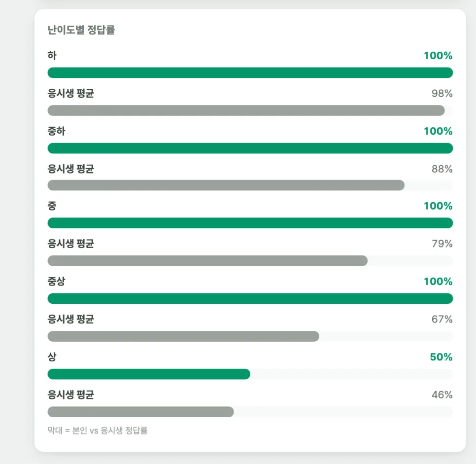
Task: Click the green 50% value text
Action: coord(441,357)
